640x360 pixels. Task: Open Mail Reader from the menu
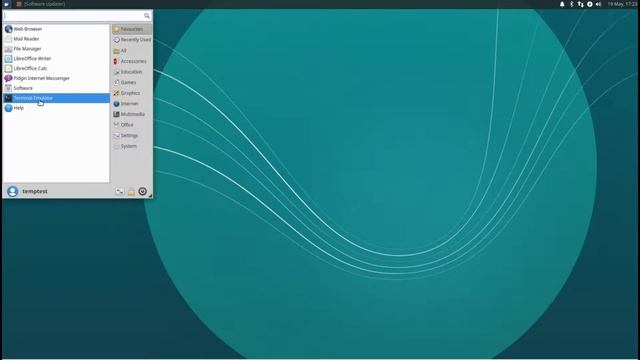point(56,39)
